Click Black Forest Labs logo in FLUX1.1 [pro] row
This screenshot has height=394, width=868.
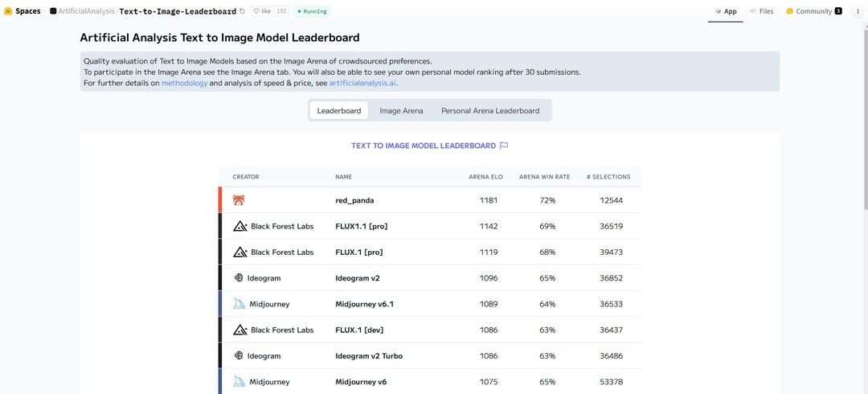pyautogui.click(x=240, y=226)
